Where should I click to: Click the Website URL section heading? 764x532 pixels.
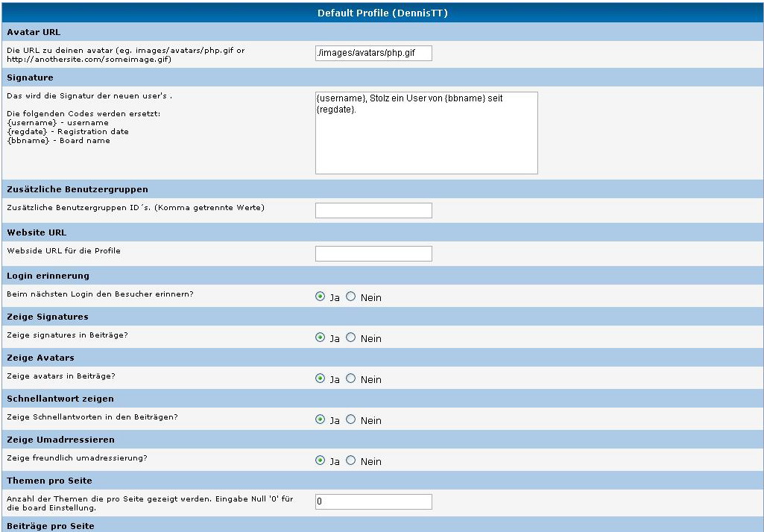tap(37, 232)
